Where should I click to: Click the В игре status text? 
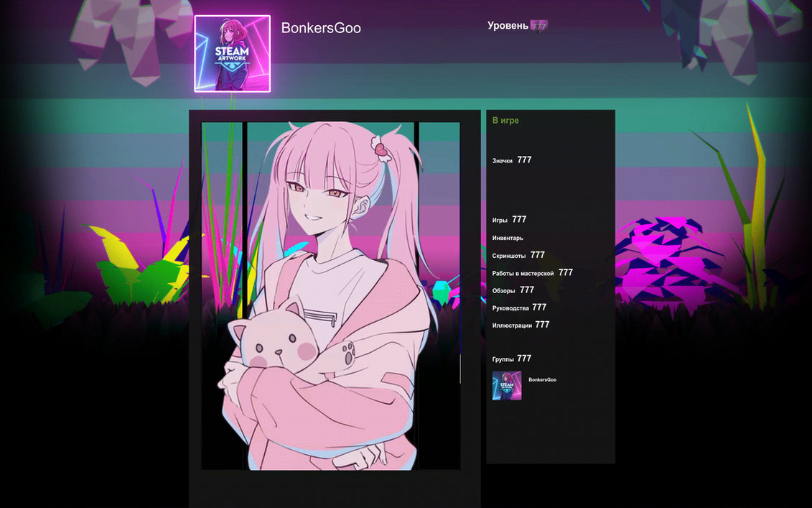[x=505, y=120]
